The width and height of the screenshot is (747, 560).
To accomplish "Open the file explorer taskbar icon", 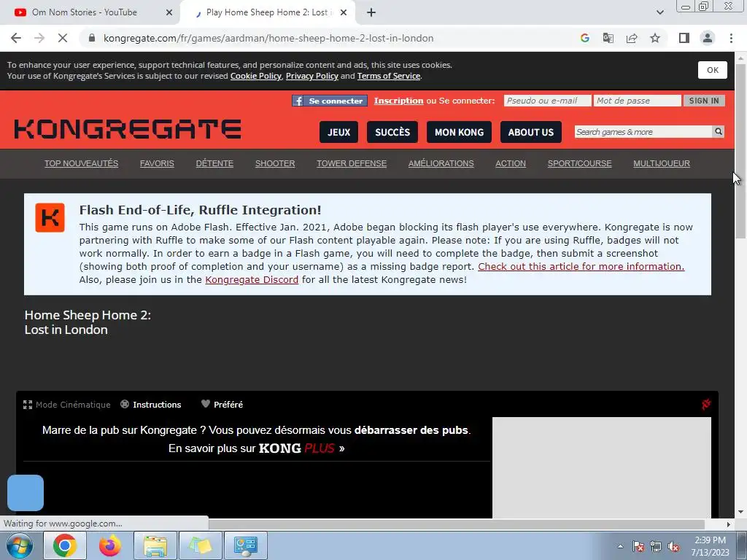I will click(x=155, y=545).
